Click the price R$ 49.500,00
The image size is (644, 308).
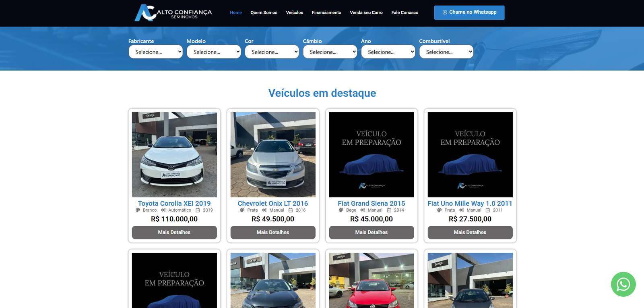click(x=273, y=219)
